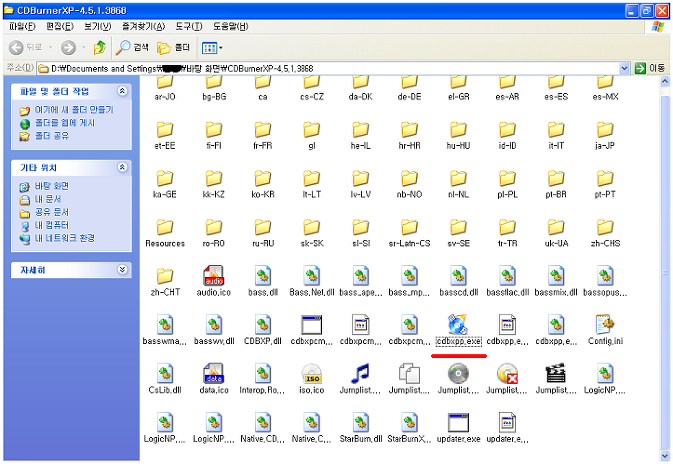
Task: Click the vertical scrollbar thumb
Action: [664, 271]
